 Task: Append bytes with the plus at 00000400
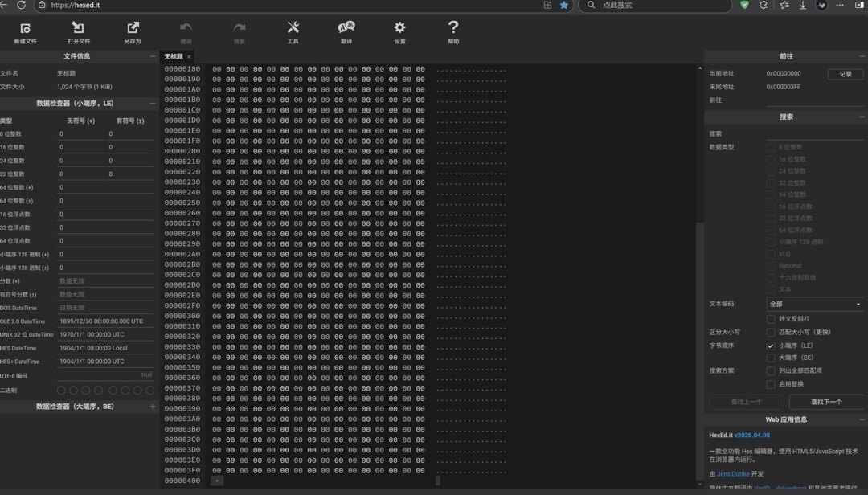(x=217, y=481)
